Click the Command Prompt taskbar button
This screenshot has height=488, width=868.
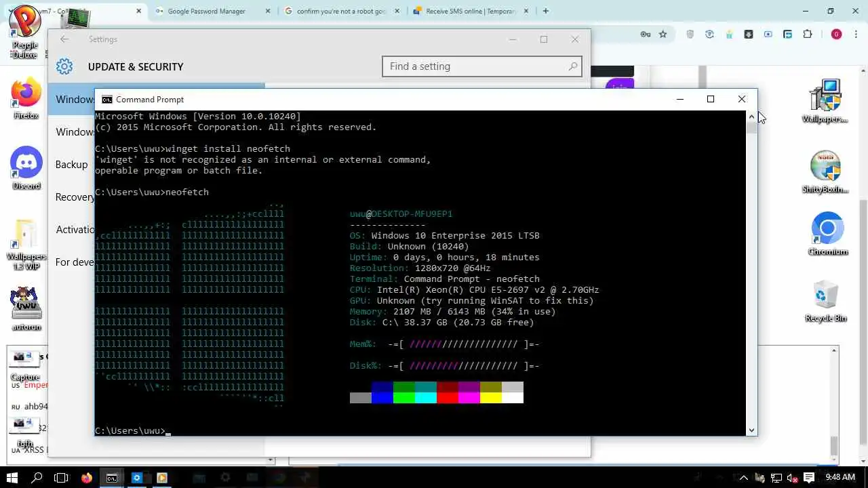(111, 477)
